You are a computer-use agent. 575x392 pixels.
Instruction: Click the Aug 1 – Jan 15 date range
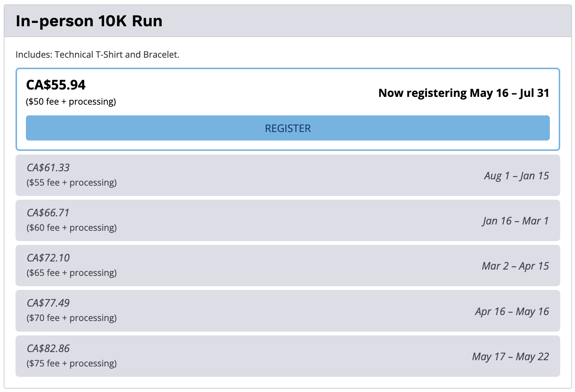pos(517,176)
